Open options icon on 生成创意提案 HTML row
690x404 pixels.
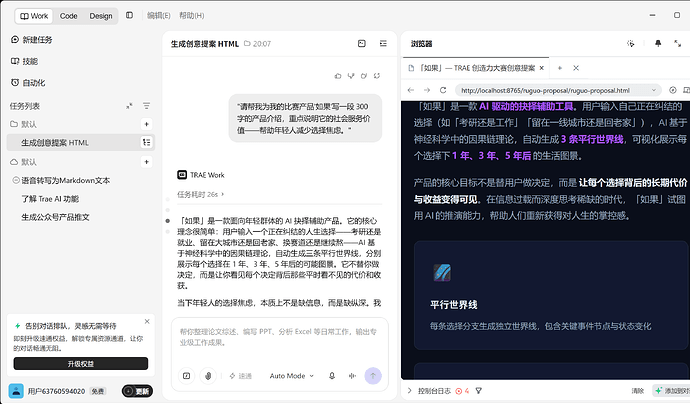147,143
